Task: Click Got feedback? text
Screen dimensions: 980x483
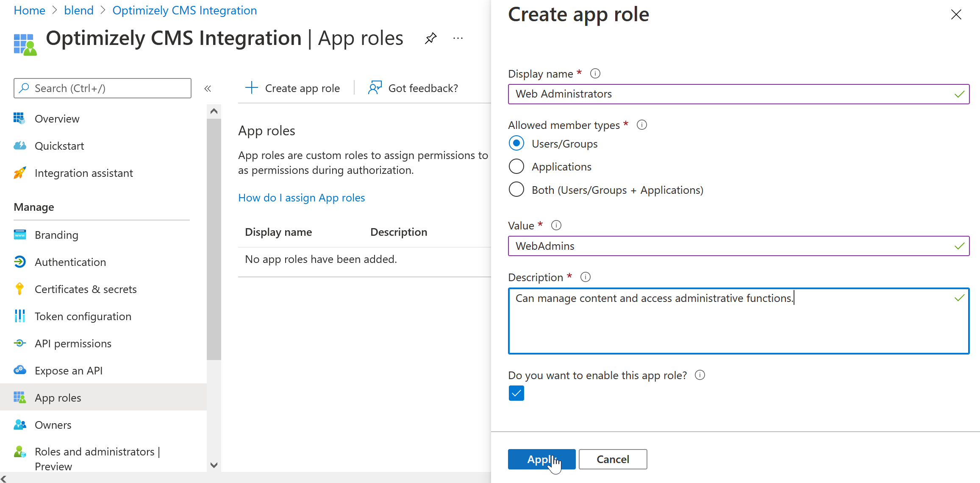Action: [423, 88]
